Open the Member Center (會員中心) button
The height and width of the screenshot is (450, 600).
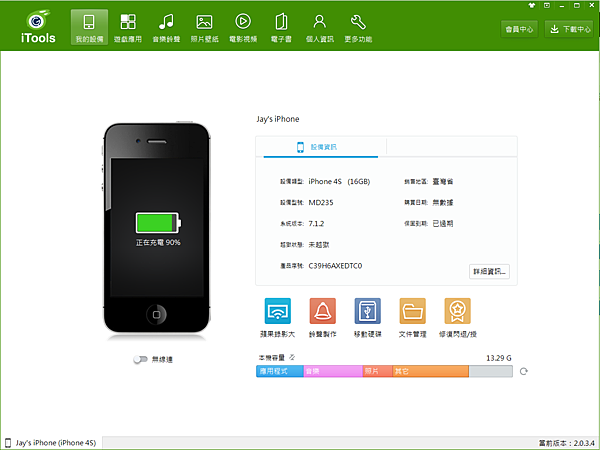tap(519, 29)
